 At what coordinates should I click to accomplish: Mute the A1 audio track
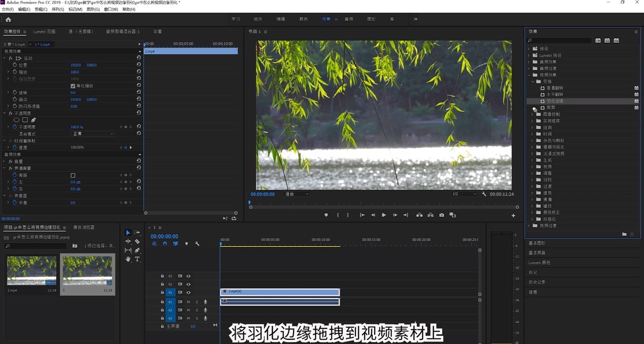[x=188, y=302]
